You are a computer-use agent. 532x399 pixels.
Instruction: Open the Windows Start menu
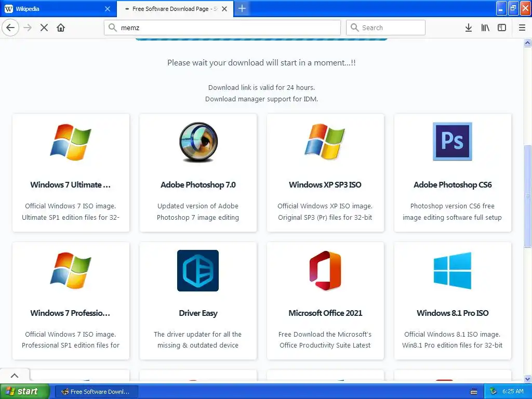[x=25, y=391]
